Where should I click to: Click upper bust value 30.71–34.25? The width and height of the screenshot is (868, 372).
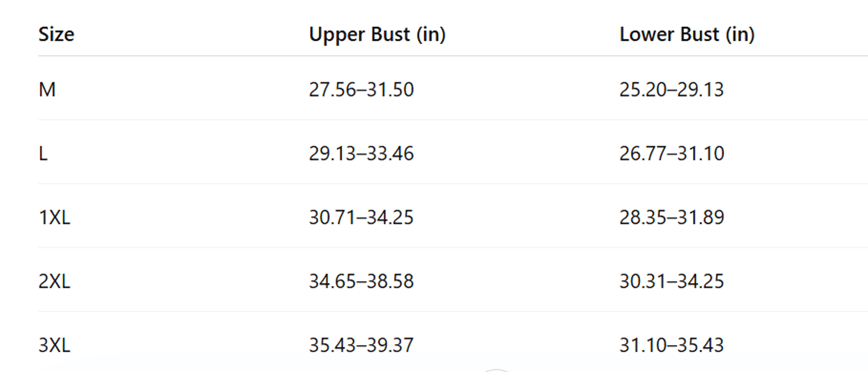[x=361, y=218]
